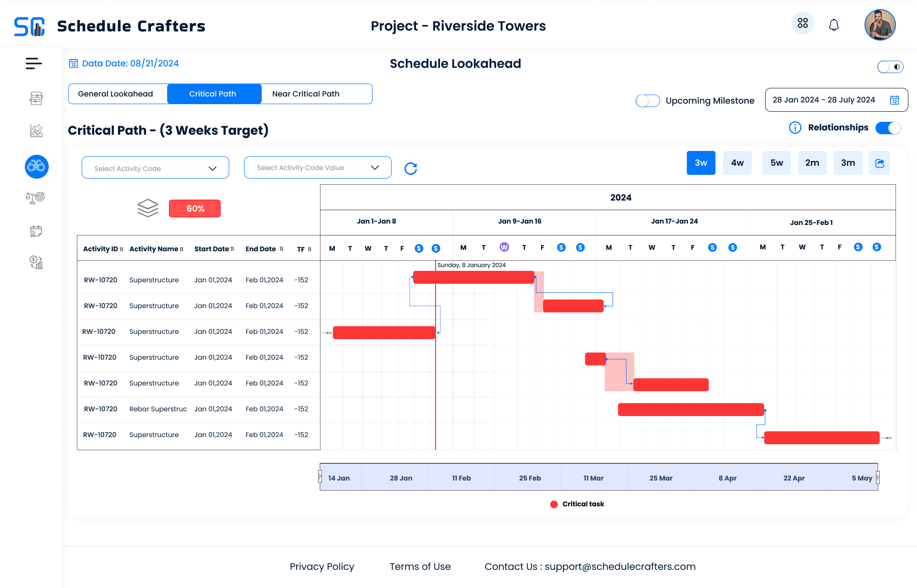Select the 4w timeframe button
This screenshot has width=917, height=588.
[737, 163]
